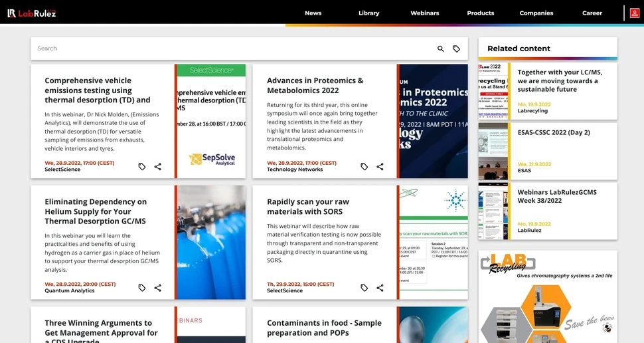
Task: Share the Rapidly scan raw materials webinar
Action: [380, 288]
